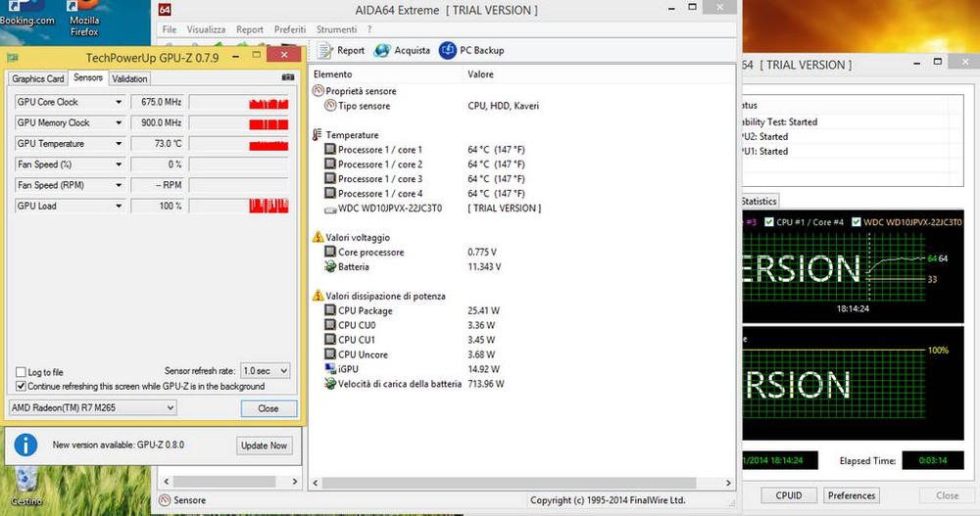
Task: Click the Report toolbar icon in AIDA64
Action: [x=327, y=51]
